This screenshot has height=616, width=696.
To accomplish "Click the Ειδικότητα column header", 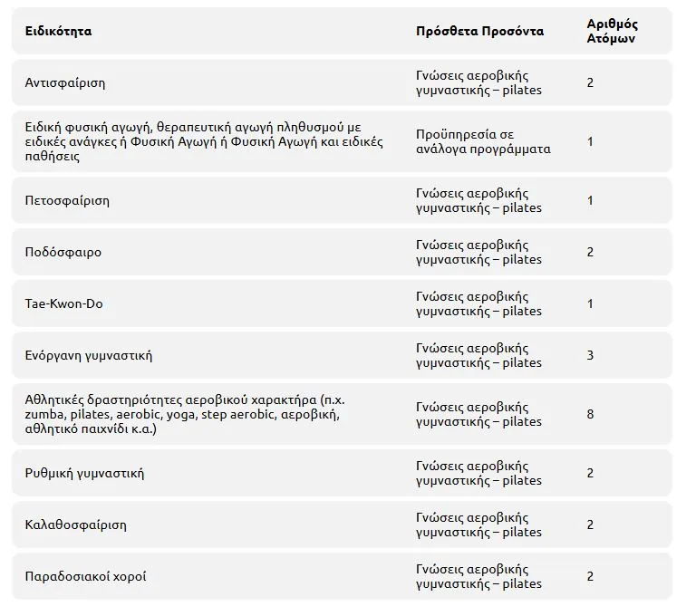I will pyautogui.click(x=58, y=32).
